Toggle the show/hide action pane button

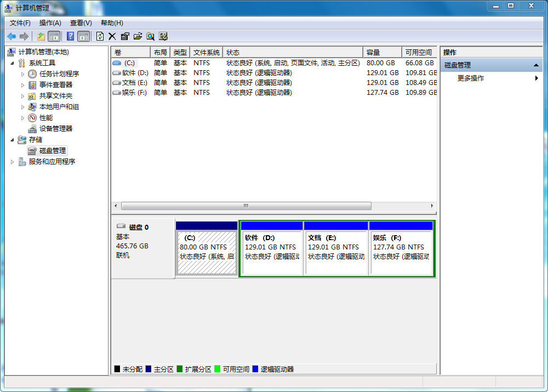(83, 36)
